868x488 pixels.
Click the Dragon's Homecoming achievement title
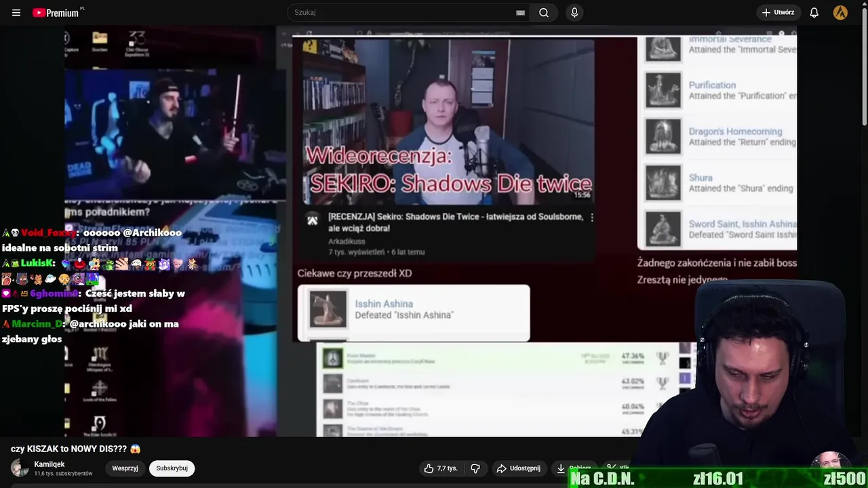(735, 131)
